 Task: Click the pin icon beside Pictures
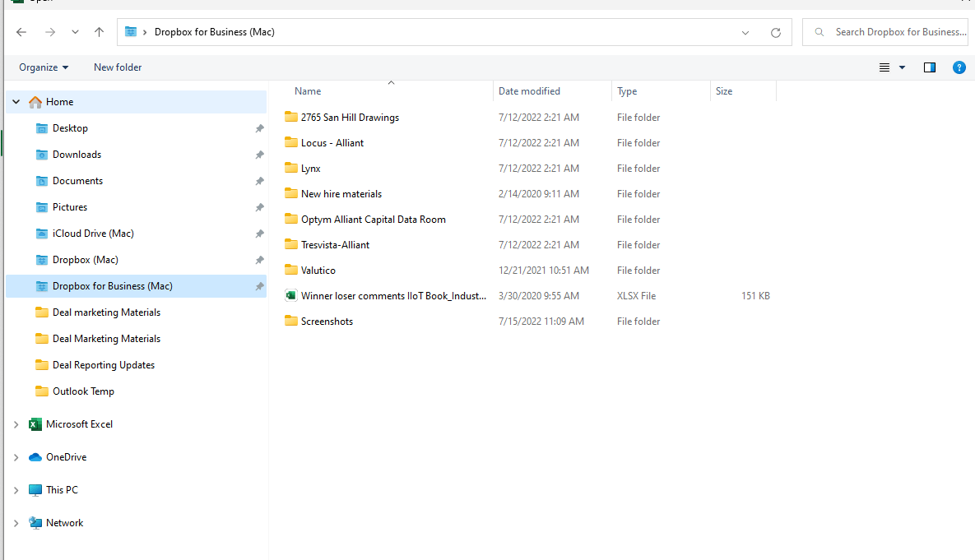click(x=259, y=207)
